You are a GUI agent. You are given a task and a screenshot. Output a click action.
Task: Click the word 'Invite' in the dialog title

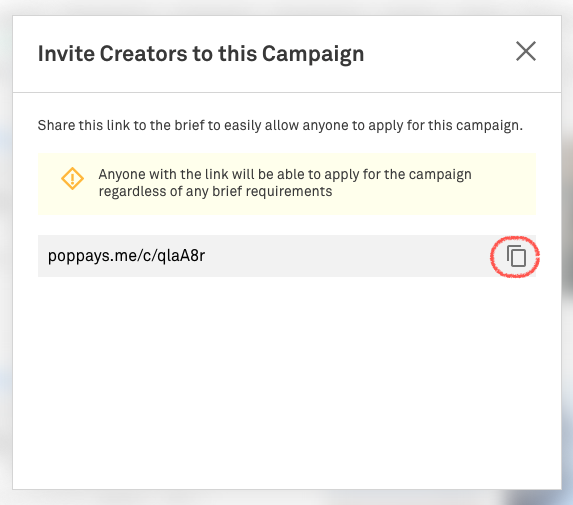[66, 54]
